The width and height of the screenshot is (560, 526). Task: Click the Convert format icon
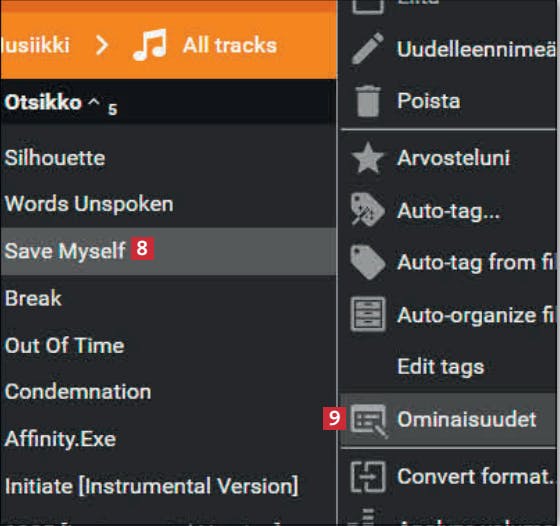[x=368, y=477]
